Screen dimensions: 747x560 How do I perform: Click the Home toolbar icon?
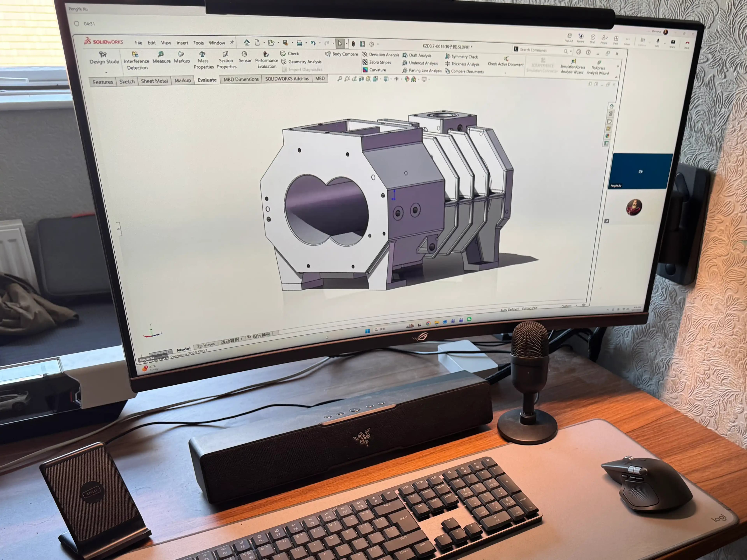pos(247,43)
